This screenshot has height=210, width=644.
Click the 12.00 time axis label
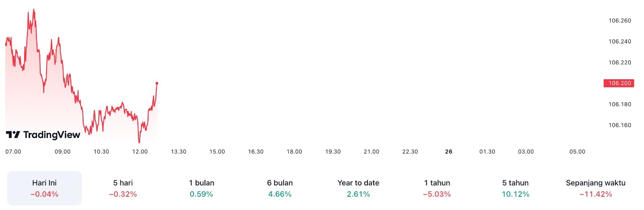[140, 152]
